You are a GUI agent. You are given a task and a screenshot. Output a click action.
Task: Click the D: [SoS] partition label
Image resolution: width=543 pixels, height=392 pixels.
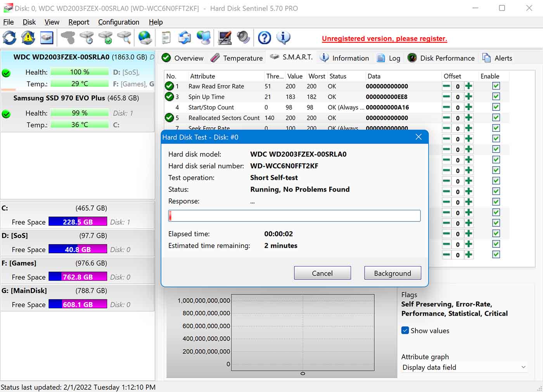[x=15, y=235]
